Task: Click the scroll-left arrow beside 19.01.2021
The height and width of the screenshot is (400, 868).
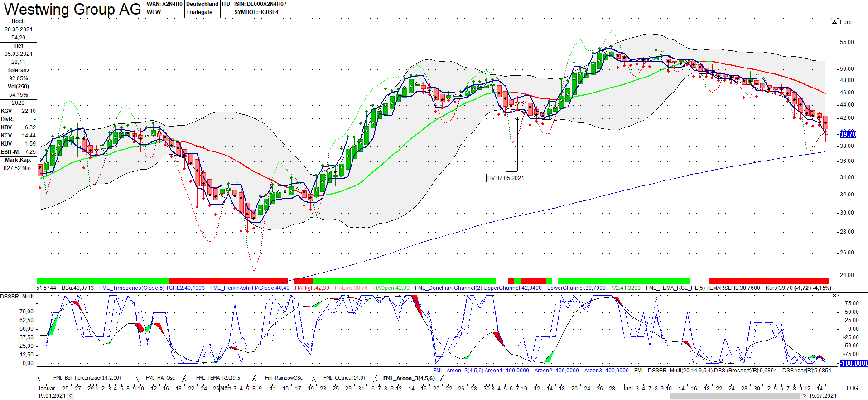Action: pyautogui.click(x=70, y=396)
